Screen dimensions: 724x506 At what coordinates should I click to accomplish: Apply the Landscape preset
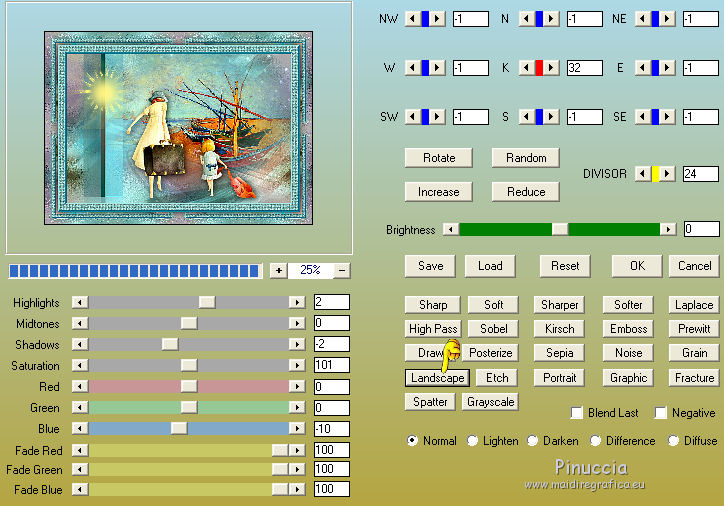click(x=437, y=378)
